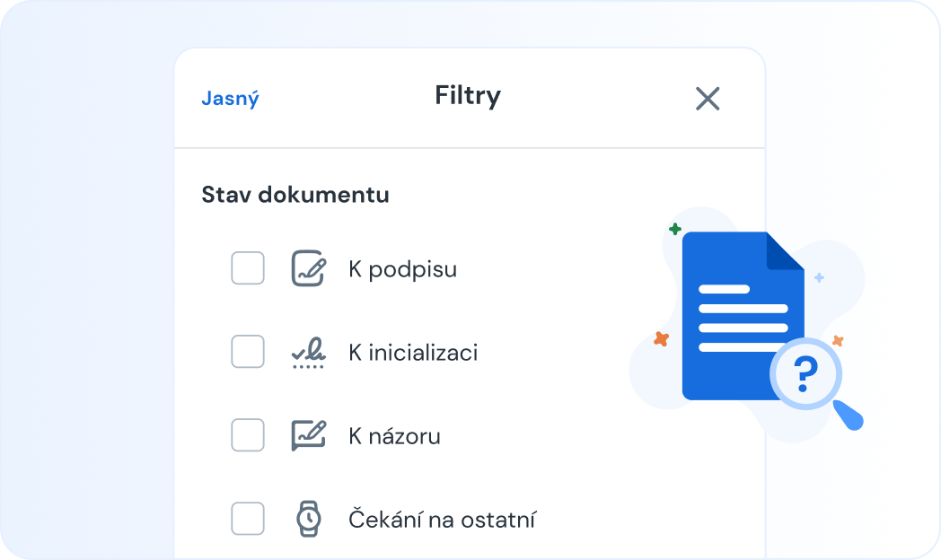Enable the Čekání na ostatní checkbox

[247, 518]
